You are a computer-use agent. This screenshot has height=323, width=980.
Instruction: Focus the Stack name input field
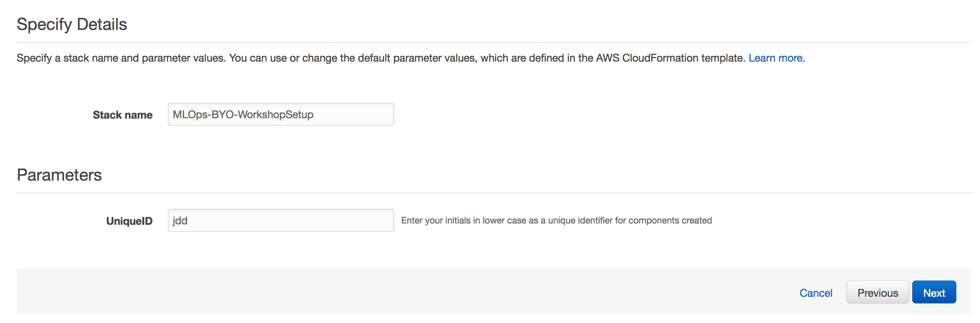[281, 114]
